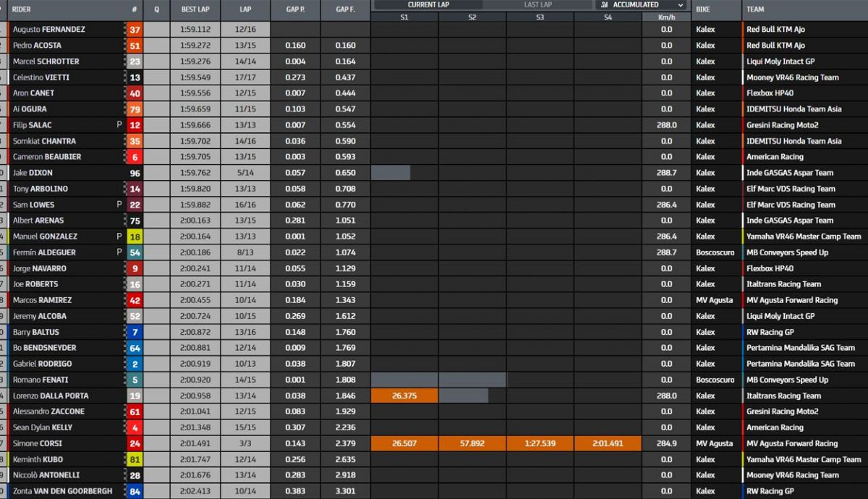Click number badge 23 of Marcel Schrotter

pos(135,61)
